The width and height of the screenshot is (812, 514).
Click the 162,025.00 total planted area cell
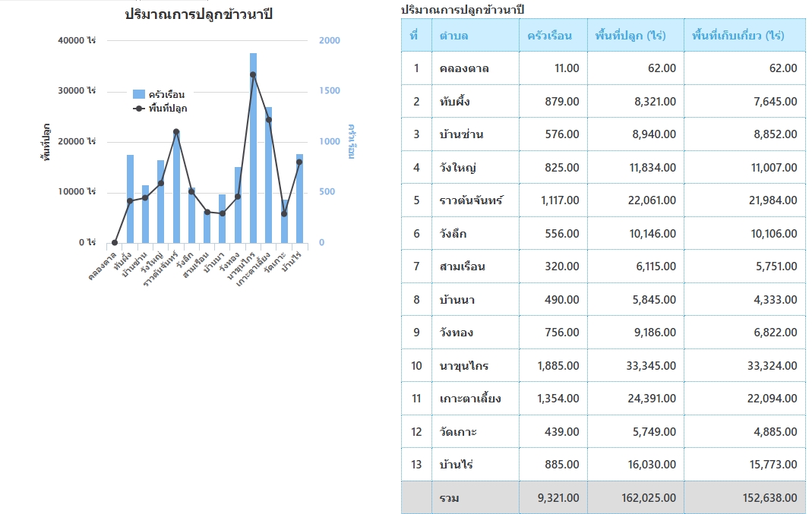(x=635, y=498)
